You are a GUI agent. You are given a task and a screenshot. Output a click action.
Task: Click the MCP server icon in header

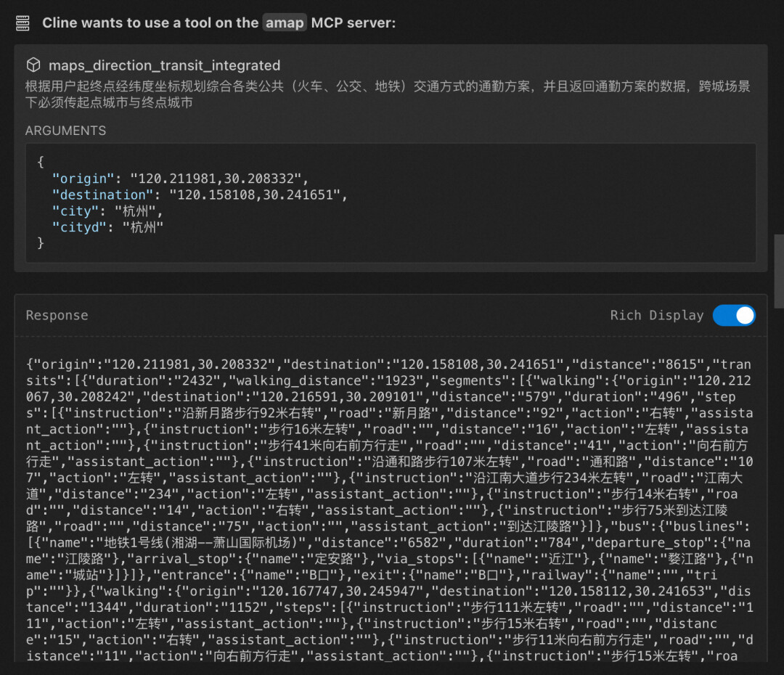[x=23, y=23]
